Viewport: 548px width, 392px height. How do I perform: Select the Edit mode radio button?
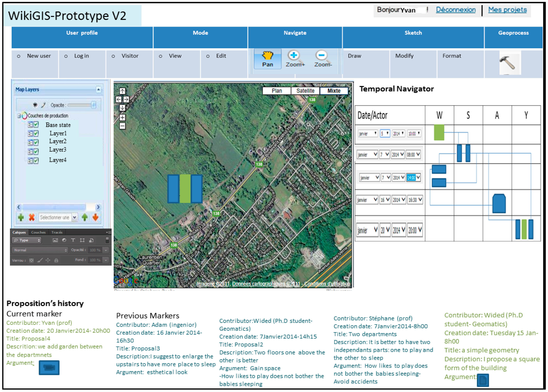click(x=208, y=56)
